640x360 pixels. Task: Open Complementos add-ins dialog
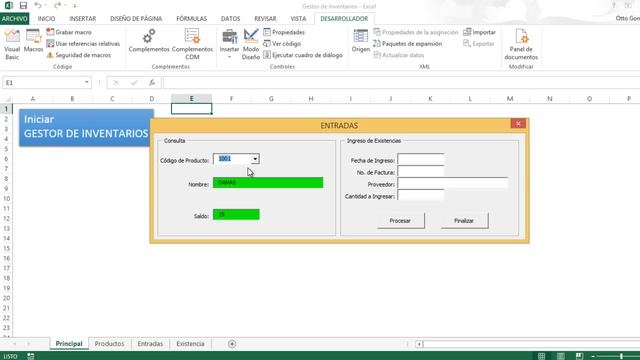[x=149, y=41]
